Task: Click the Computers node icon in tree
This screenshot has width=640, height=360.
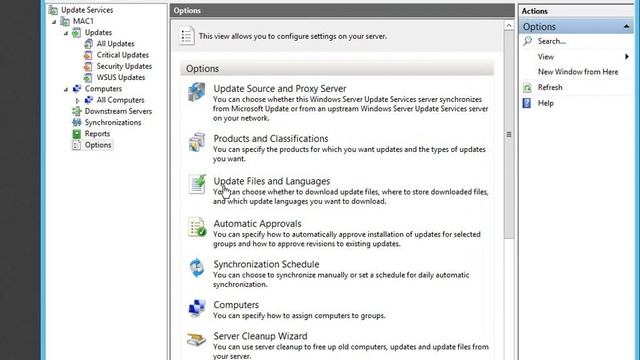Action: pyautogui.click(x=76, y=89)
